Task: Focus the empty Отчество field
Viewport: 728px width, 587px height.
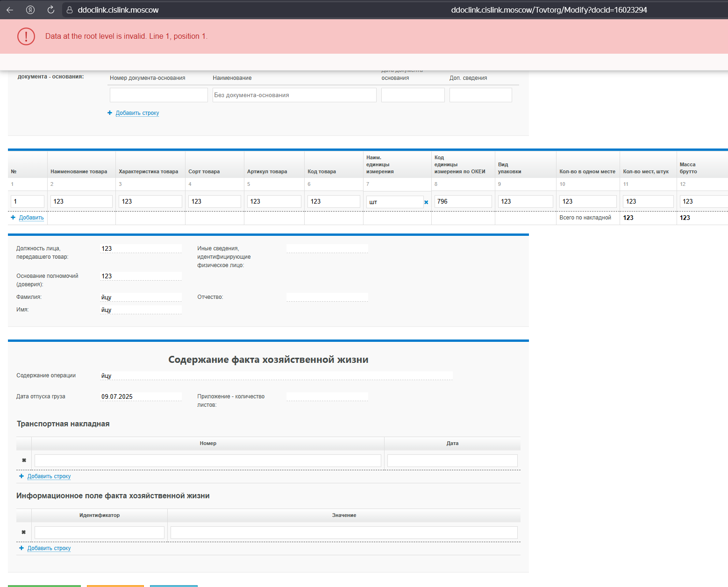Action: (x=327, y=297)
